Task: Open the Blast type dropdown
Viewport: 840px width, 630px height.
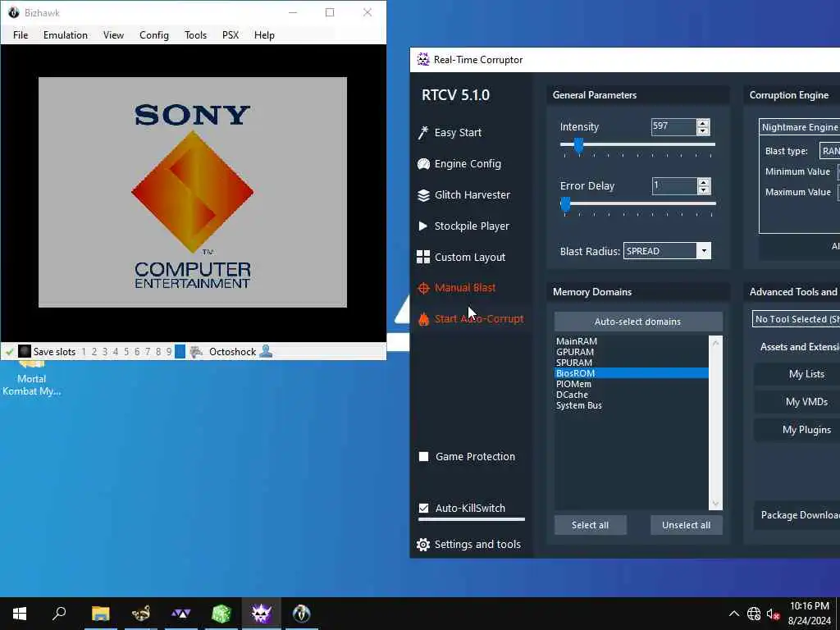Action: [x=830, y=151]
